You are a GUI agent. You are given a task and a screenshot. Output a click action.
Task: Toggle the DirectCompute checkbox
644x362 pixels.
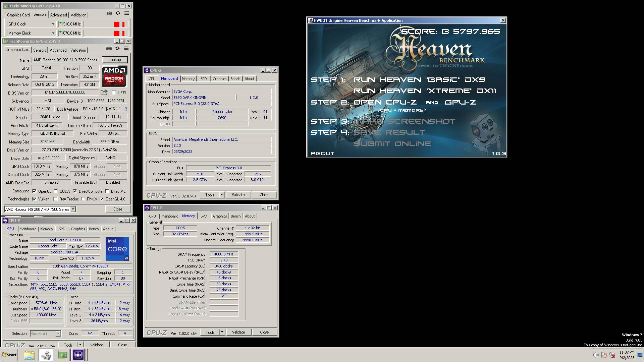coord(75,191)
